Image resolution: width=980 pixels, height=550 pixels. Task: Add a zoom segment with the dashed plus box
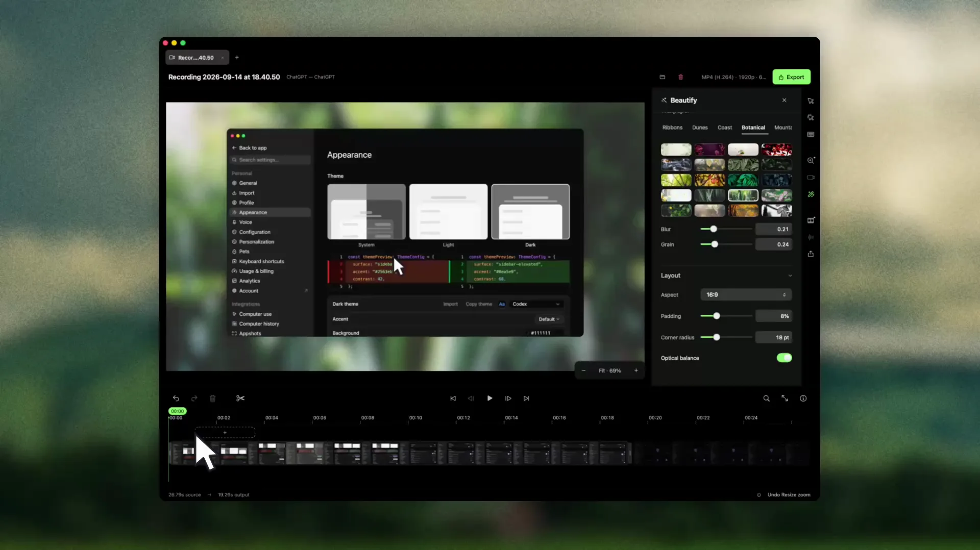[225, 433]
